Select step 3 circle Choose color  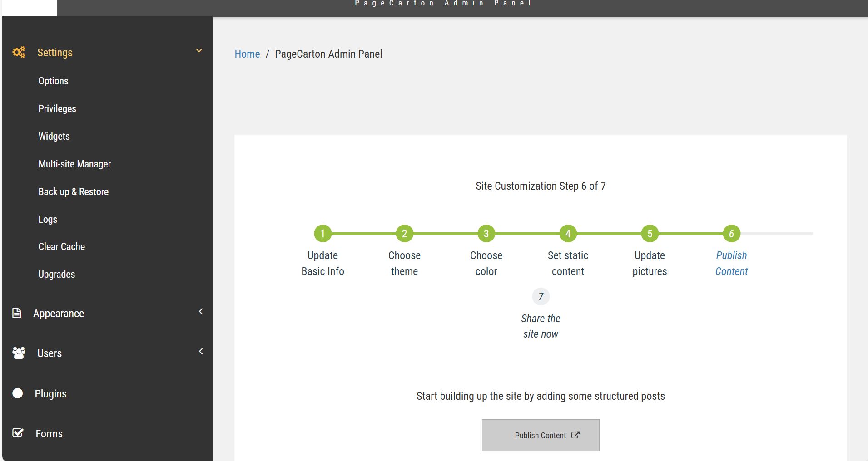click(x=486, y=234)
